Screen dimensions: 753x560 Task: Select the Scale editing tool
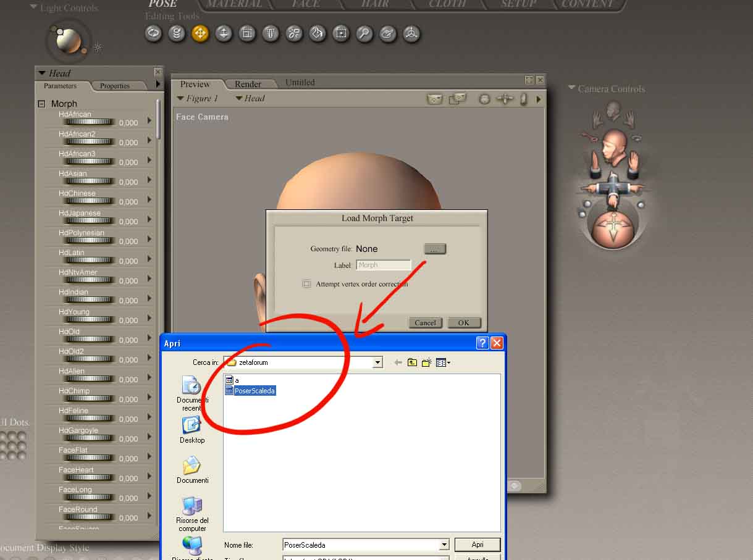247,33
